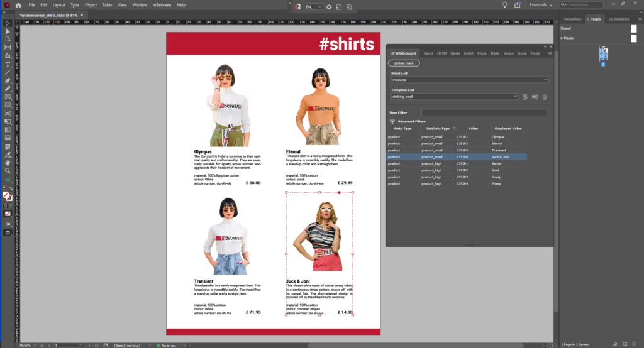Select the Type tool
This screenshot has width=644, height=348.
[x=8, y=64]
